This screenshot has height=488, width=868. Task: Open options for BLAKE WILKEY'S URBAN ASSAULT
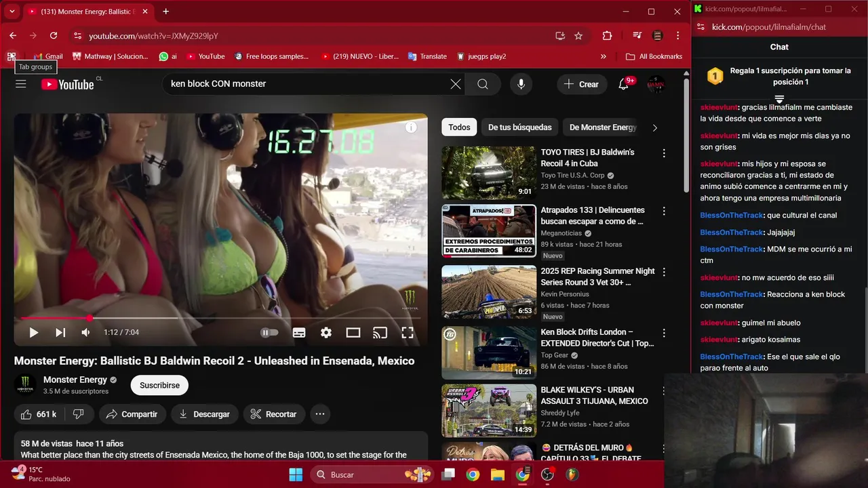pos(664,391)
